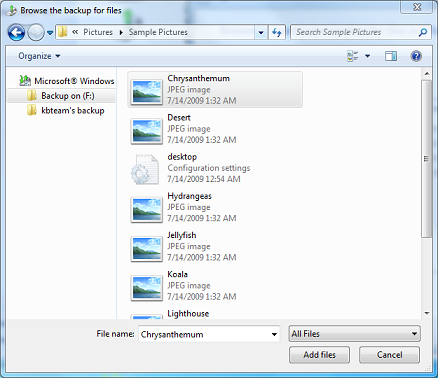Viewport: 438px width, 378px height.
Task: Select the Hydrangeas file name text
Action: tap(189, 196)
